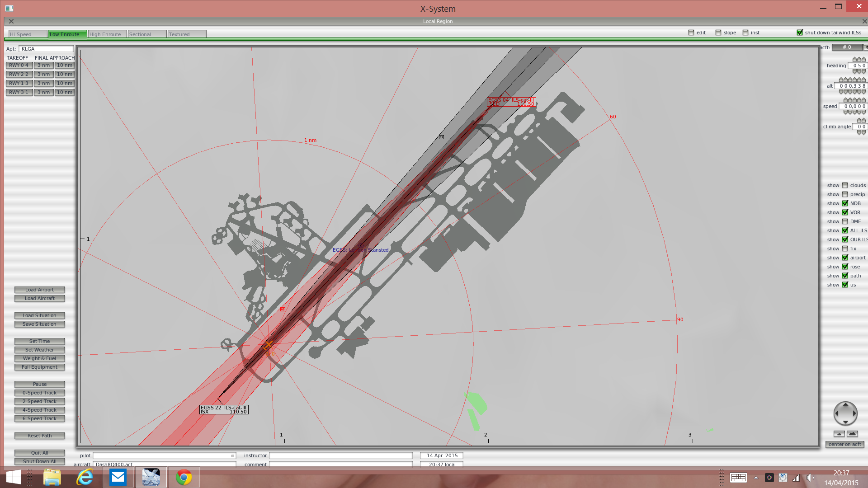The height and width of the screenshot is (488, 868).
Task: Enable show DME checkbox
Action: tap(845, 221)
